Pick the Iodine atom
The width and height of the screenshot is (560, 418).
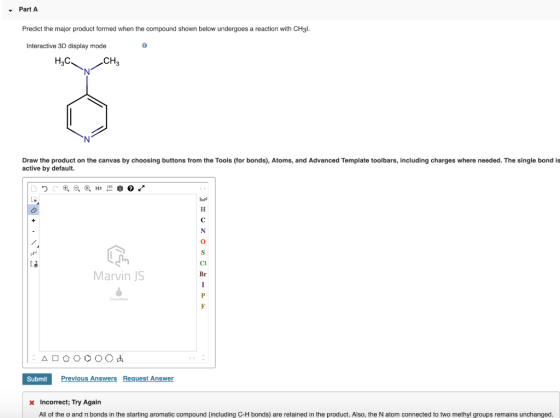click(x=203, y=285)
